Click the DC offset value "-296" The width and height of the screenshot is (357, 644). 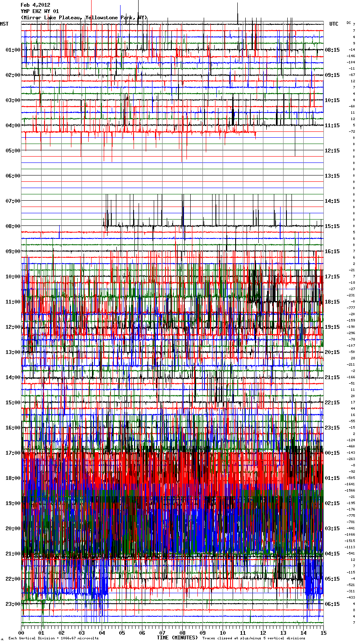point(351,333)
